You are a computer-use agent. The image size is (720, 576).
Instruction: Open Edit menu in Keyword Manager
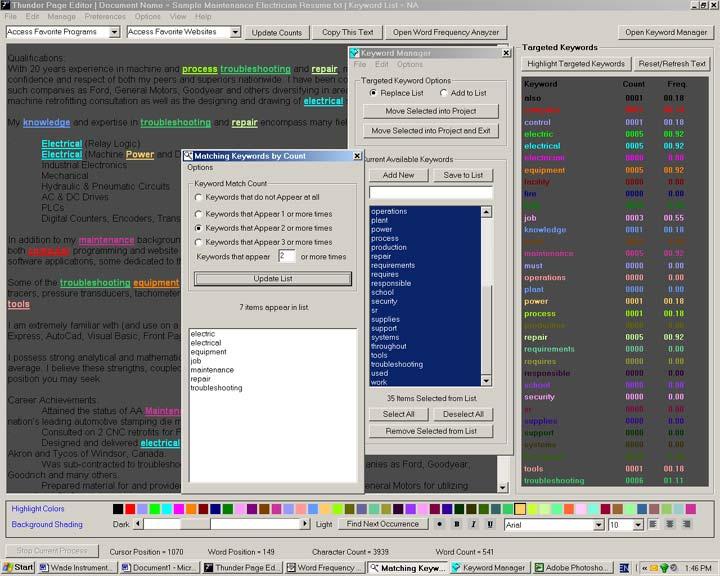382,64
